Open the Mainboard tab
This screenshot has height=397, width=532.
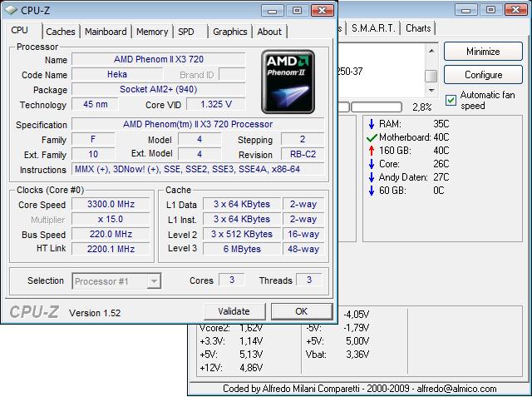coord(106,32)
